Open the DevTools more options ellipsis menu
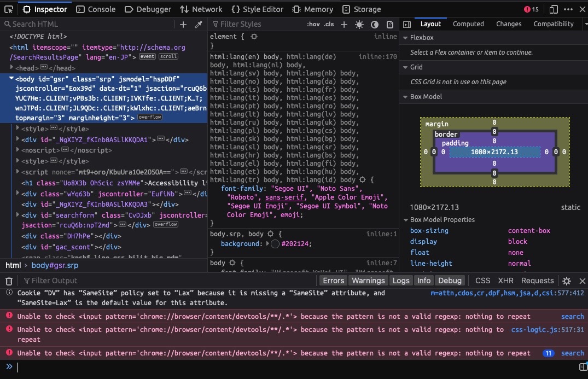Screen dimensions: 588x379 pos(568,9)
